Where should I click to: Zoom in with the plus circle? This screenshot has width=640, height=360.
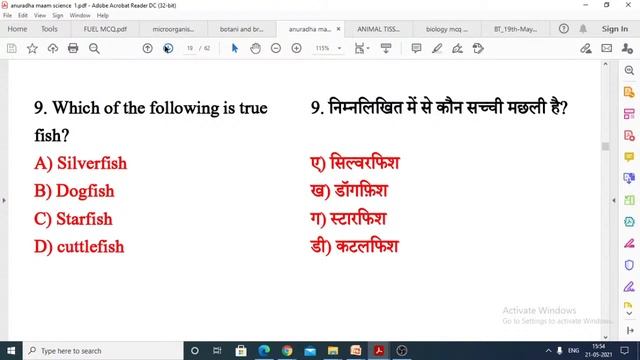[297, 49]
